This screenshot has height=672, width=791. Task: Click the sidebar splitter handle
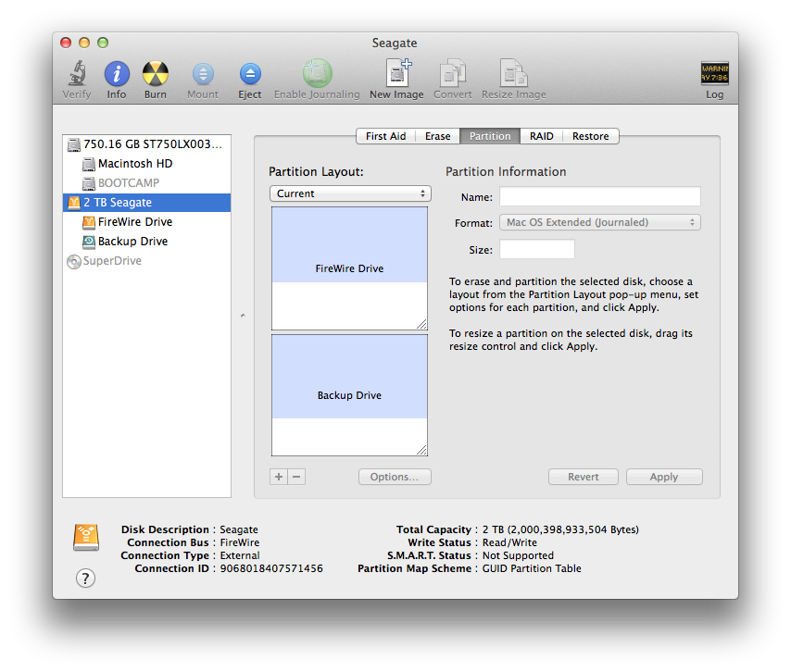[x=243, y=316]
